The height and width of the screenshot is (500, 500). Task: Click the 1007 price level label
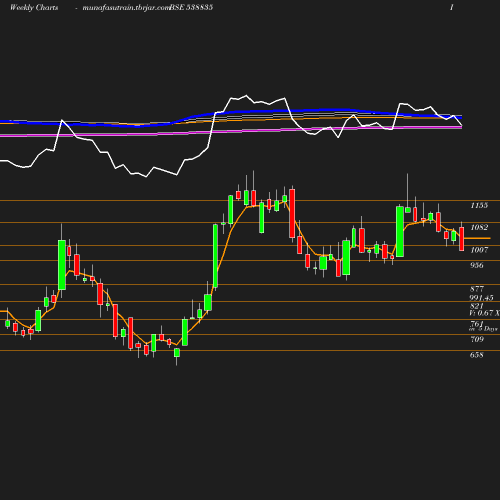coord(479,250)
